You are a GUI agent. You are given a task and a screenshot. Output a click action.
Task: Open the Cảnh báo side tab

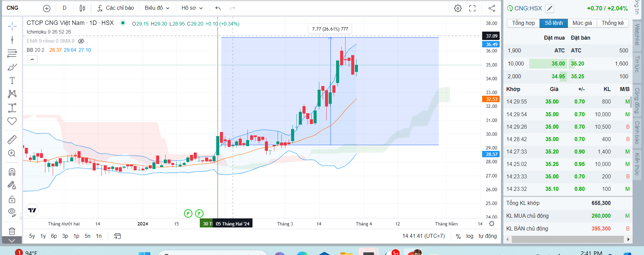pos(637,132)
